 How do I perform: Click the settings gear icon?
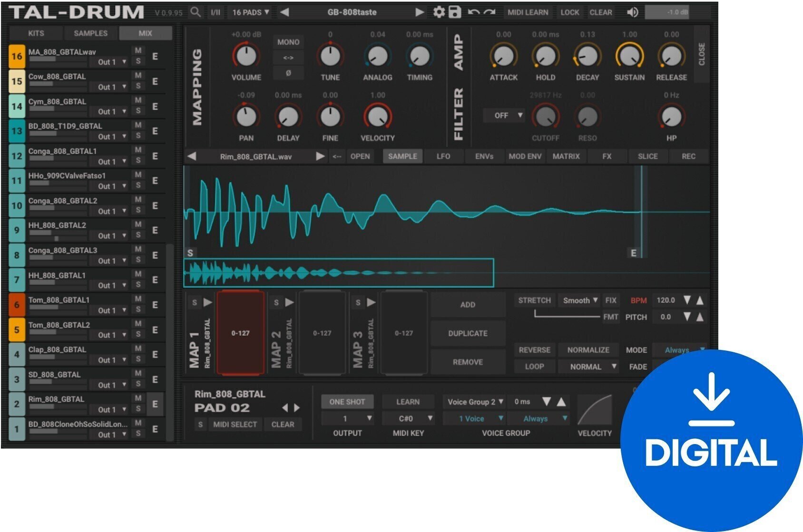tap(440, 12)
